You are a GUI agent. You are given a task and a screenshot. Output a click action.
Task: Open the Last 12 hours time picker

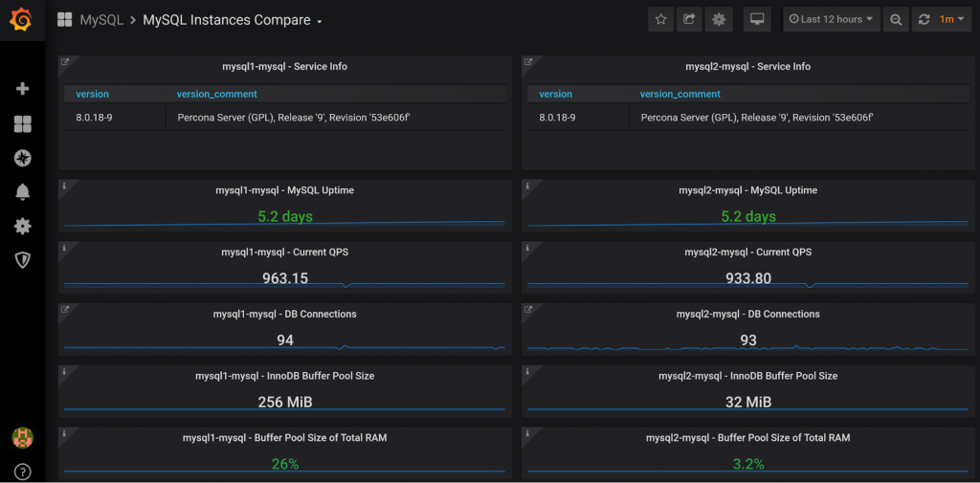click(831, 20)
